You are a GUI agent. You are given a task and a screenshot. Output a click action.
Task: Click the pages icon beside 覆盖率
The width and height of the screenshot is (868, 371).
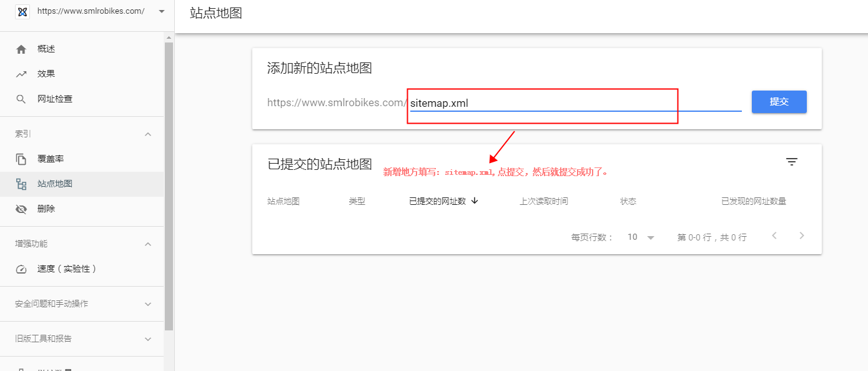point(21,159)
